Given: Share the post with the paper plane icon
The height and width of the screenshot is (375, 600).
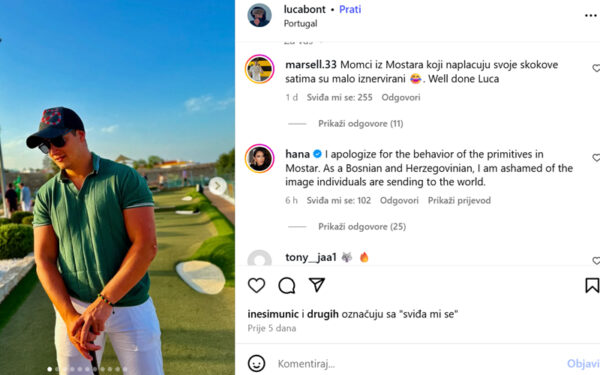Looking at the screenshot, I should click(317, 285).
